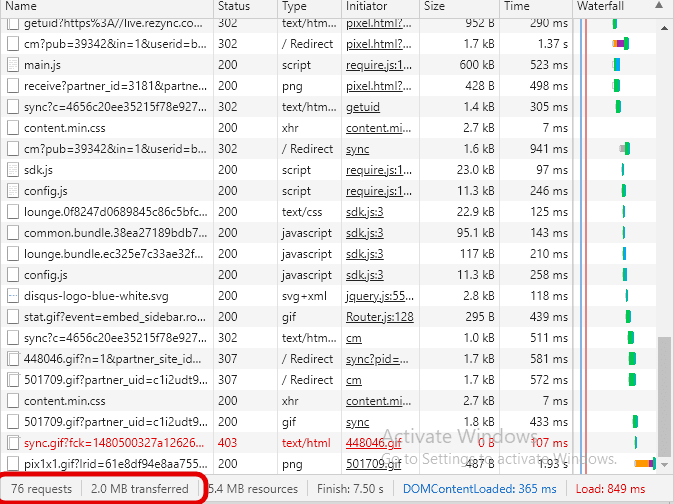Open the jquery.js:55 initiator link
This screenshot has height=504, width=674.
(x=380, y=296)
